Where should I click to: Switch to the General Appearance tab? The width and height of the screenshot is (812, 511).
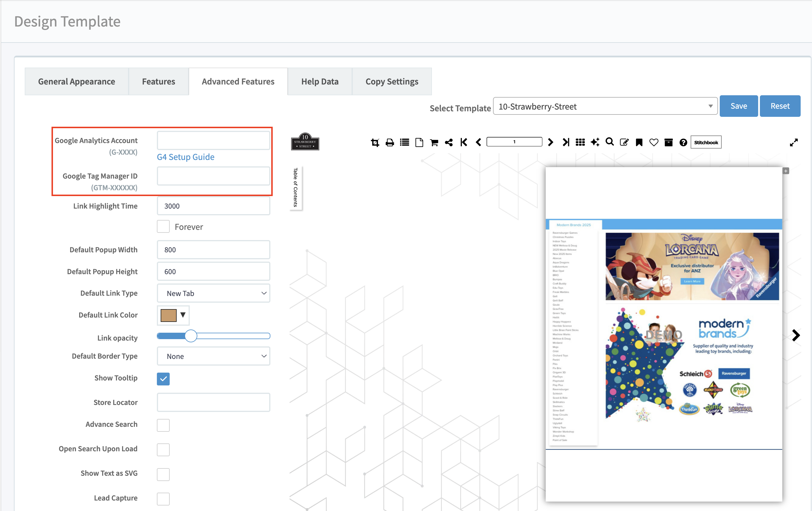(77, 82)
